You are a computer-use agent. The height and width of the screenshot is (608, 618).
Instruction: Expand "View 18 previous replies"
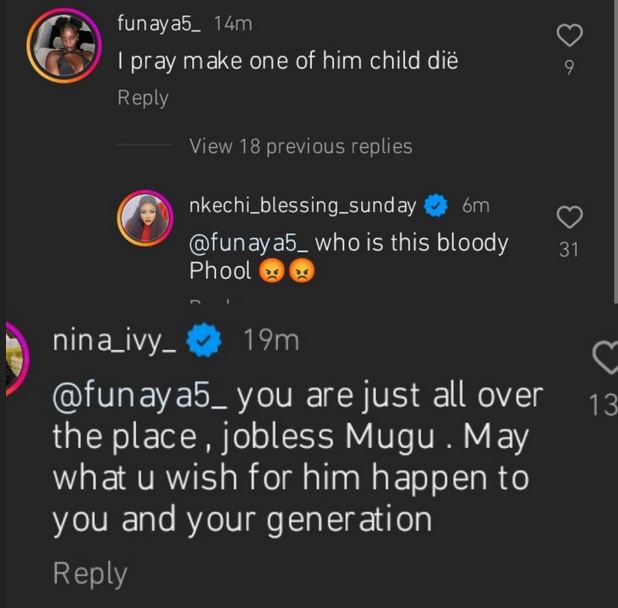point(300,146)
